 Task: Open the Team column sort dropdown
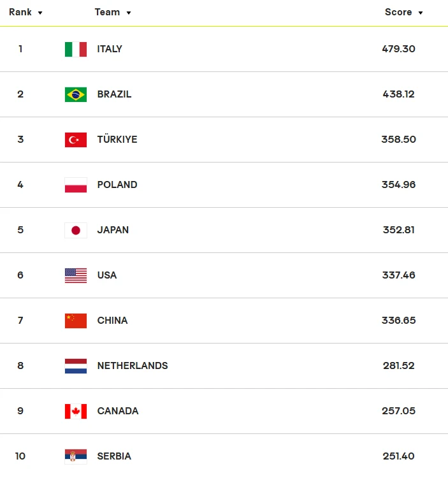(x=129, y=13)
